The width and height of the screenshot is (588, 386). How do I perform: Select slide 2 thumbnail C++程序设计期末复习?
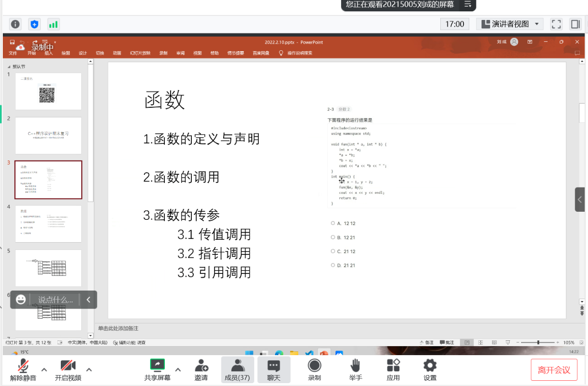pyautogui.click(x=48, y=136)
